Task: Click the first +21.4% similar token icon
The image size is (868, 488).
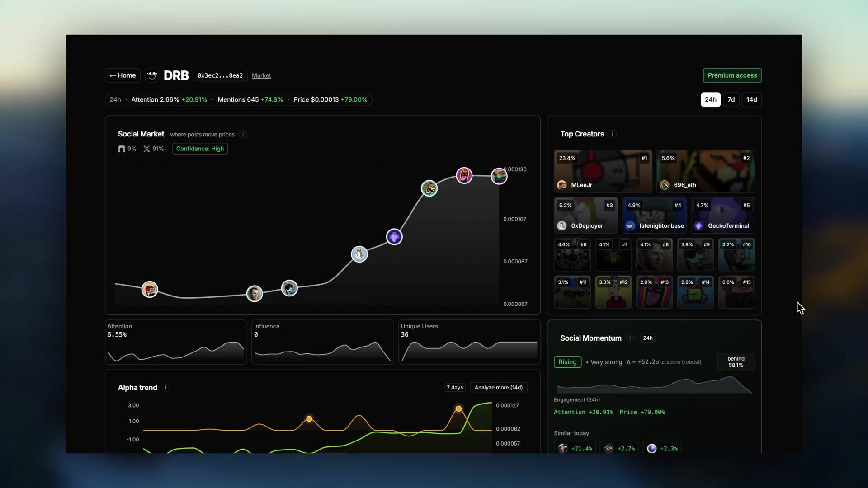Action: pos(563,448)
